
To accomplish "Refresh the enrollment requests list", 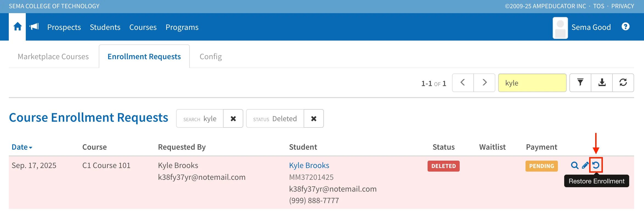I will 623,83.
